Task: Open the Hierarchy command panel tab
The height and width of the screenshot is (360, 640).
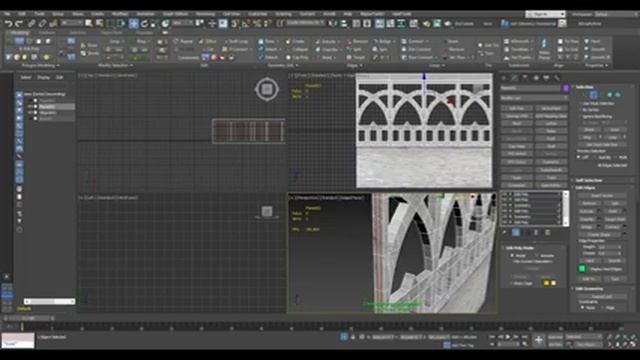Action: pyautogui.click(x=525, y=78)
